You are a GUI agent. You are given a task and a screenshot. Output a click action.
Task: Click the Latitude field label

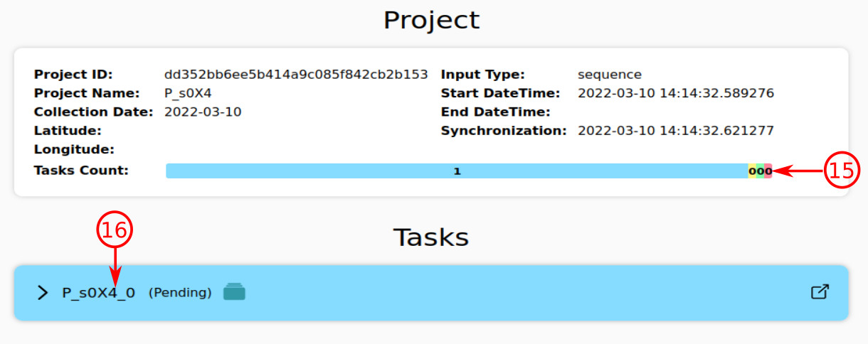[x=67, y=131]
